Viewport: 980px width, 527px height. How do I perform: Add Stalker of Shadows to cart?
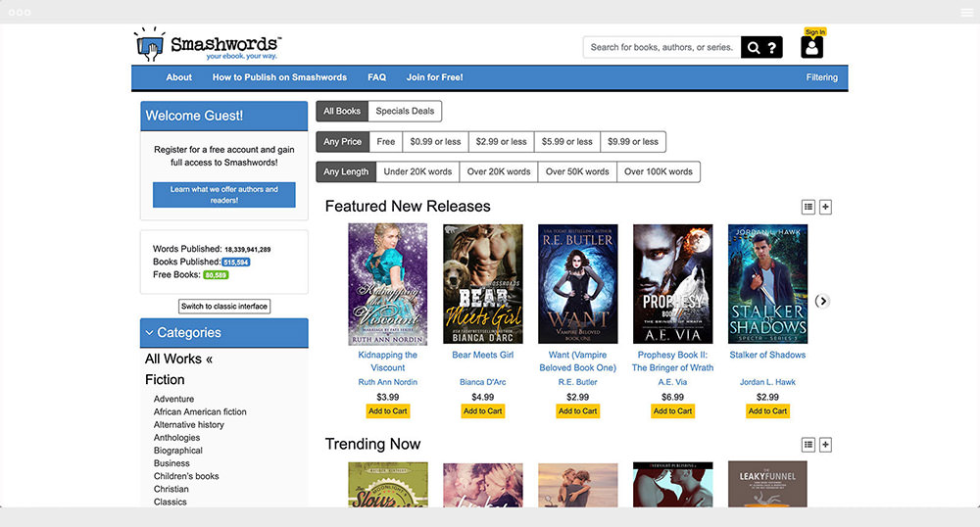(x=767, y=411)
